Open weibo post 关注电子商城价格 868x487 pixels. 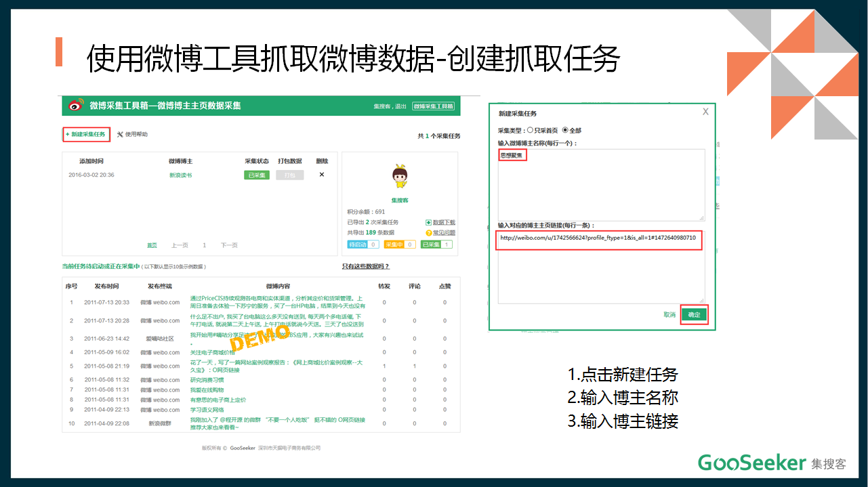[x=212, y=352]
